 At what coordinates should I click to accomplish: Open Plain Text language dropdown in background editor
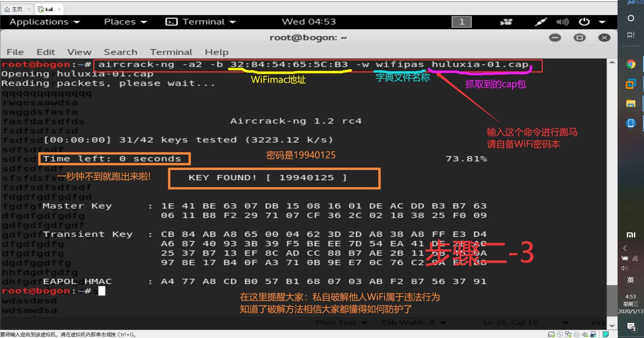(341, 323)
